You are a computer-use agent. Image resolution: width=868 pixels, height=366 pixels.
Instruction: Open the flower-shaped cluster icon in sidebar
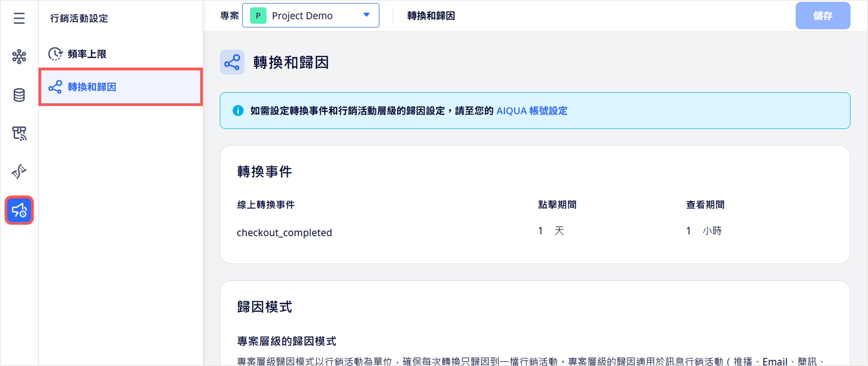pyautogui.click(x=19, y=57)
